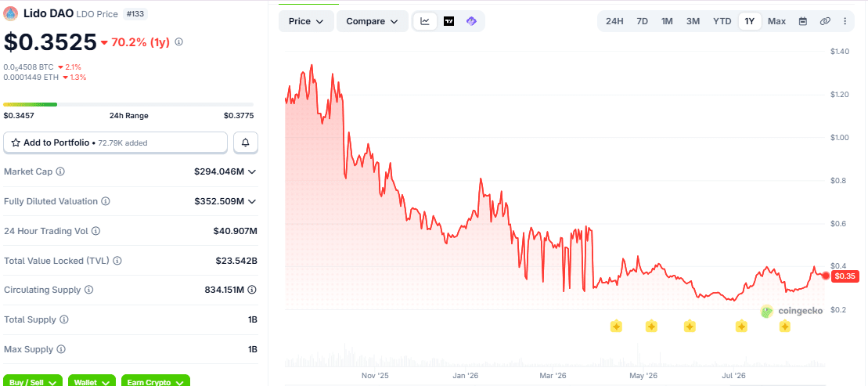Open info icon beside 834.151M value
The image size is (868, 386).
coord(252,290)
